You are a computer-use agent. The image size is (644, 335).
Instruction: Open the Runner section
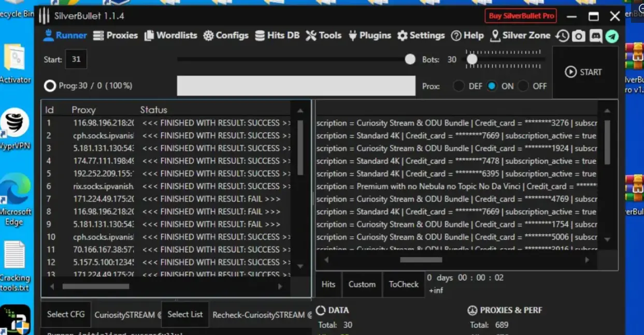pos(65,35)
